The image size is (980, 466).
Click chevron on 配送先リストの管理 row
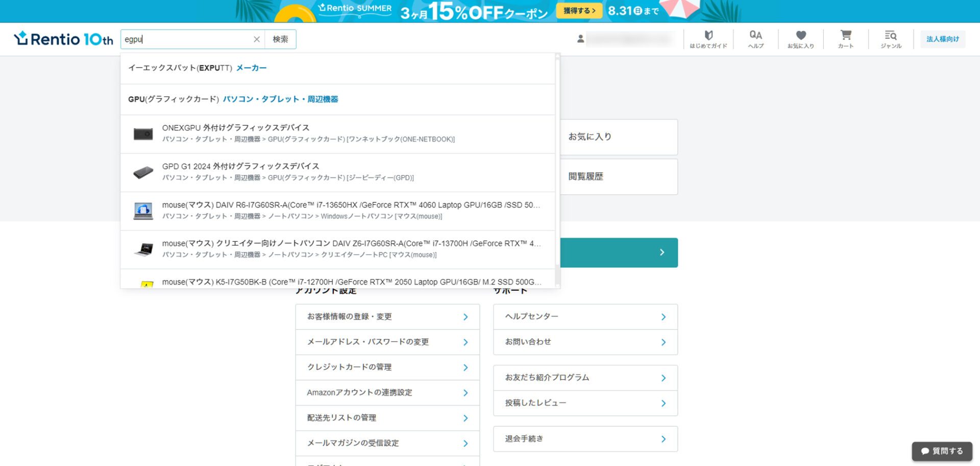[465, 418]
